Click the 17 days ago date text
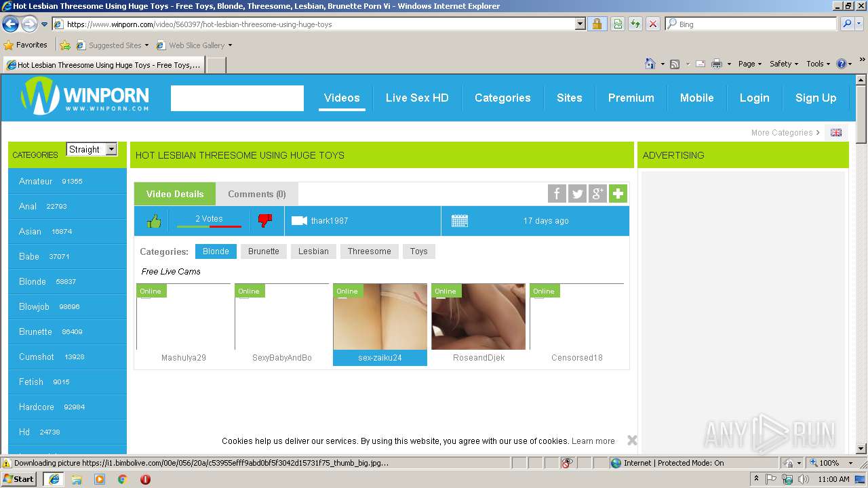Viewport: 868px width, 488px height. pos(546,221)
